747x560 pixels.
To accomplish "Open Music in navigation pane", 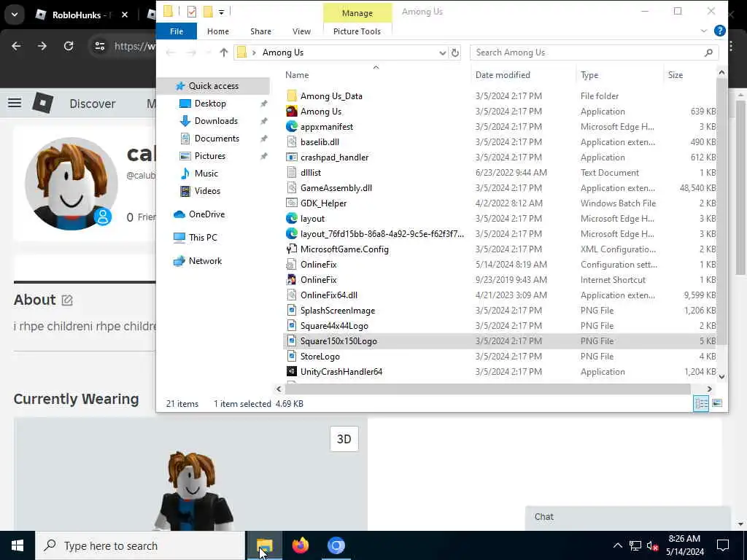I will 206,174.
